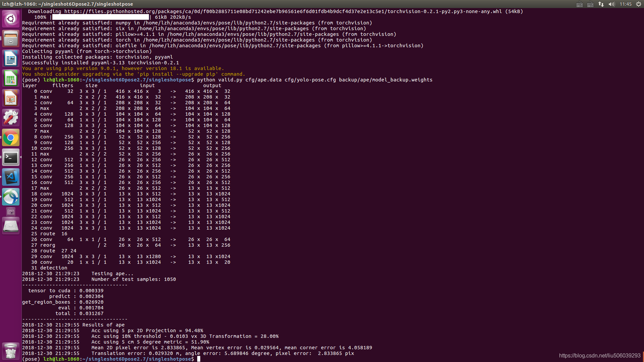Launch LibreOffice Writer from the dock
Image resolution: width=644 pixels, height=362 pixels.
coord(11,59)
